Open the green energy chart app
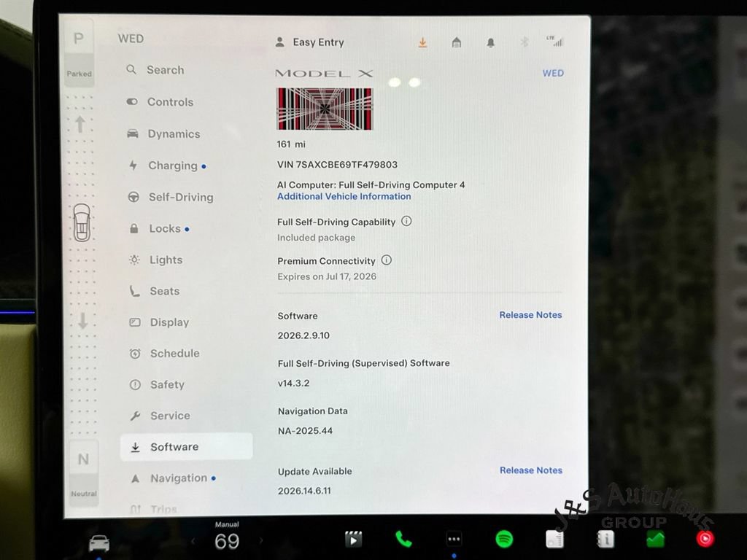 (656, 539)
